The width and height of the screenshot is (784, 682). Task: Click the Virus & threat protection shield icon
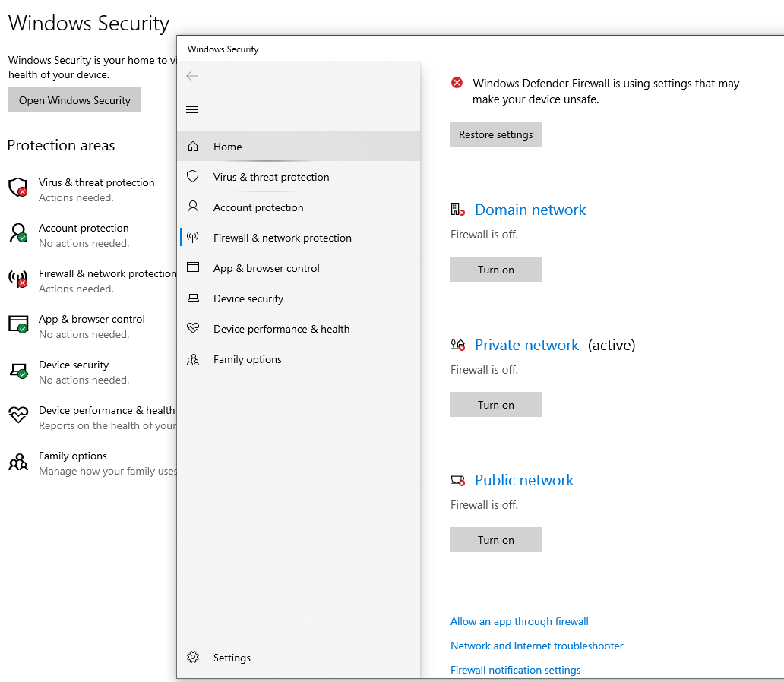point(193,177)
